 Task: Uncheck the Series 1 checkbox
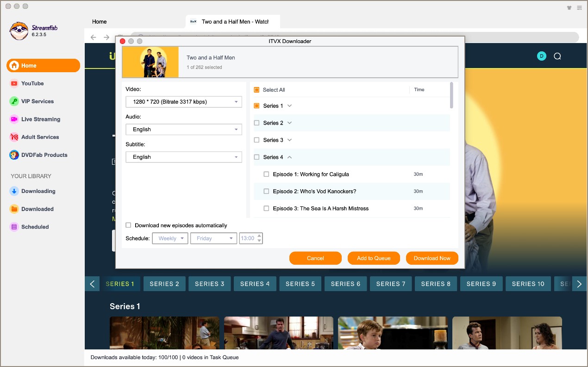(x=256, y=106)
